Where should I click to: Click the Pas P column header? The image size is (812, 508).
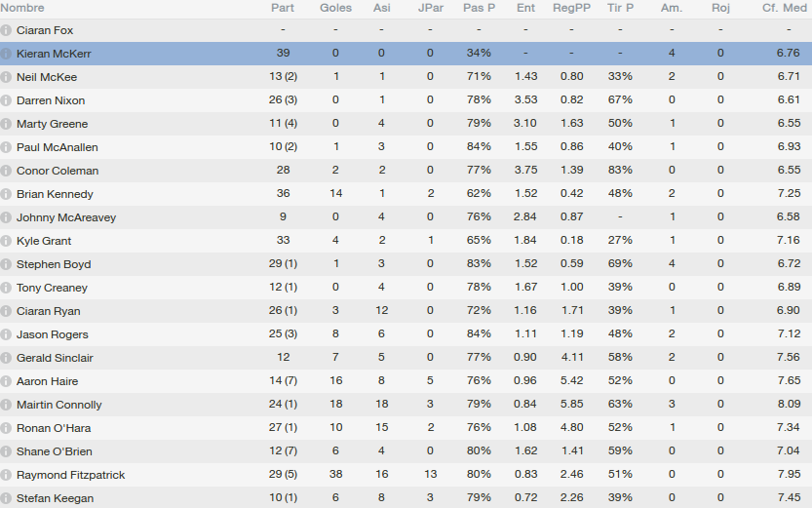(x=479, y=8)
